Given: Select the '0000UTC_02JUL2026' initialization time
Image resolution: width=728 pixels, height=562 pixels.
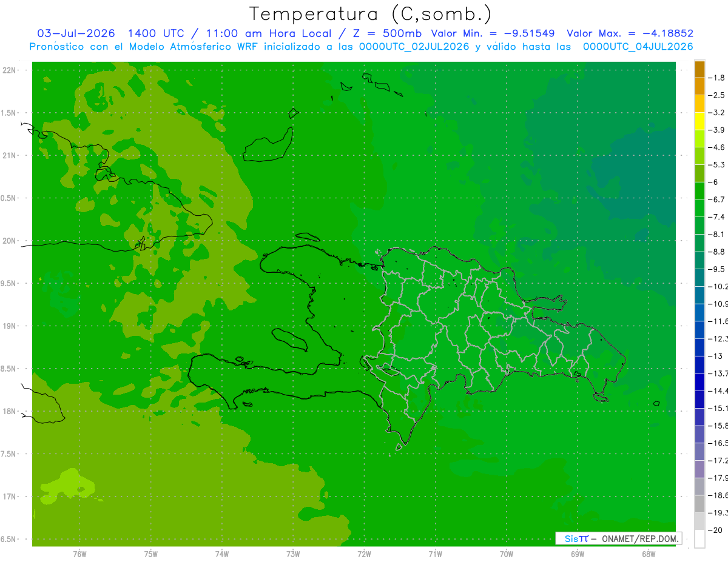Looking at the screenshot, I should pos(414,47).
